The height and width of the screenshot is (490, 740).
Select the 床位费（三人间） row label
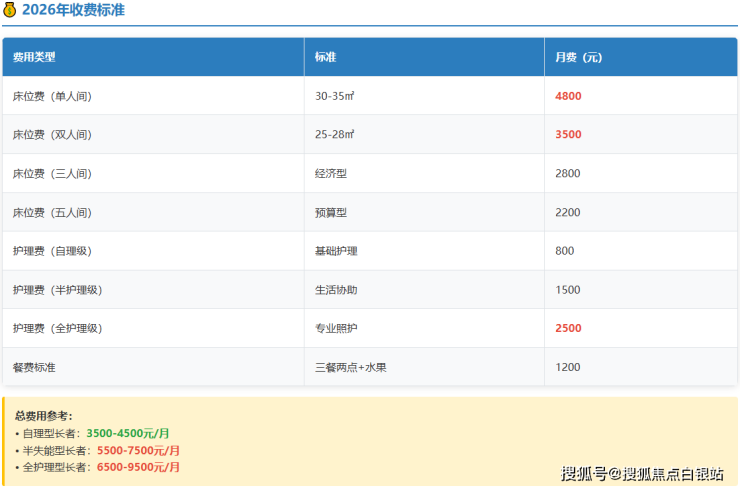pyautogui.click(x=58, y=174)
